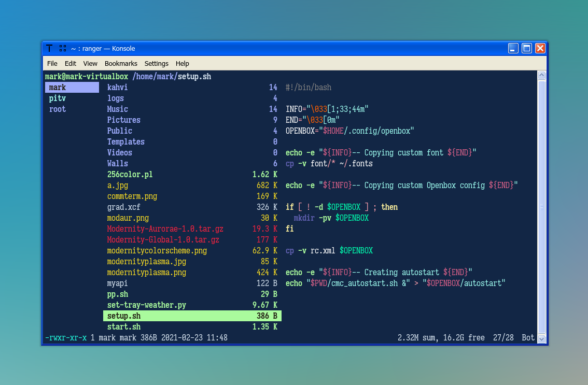Click the /home/mark/setup.sh path
Viewport: 588px width, 385px height.
(172, 77)
